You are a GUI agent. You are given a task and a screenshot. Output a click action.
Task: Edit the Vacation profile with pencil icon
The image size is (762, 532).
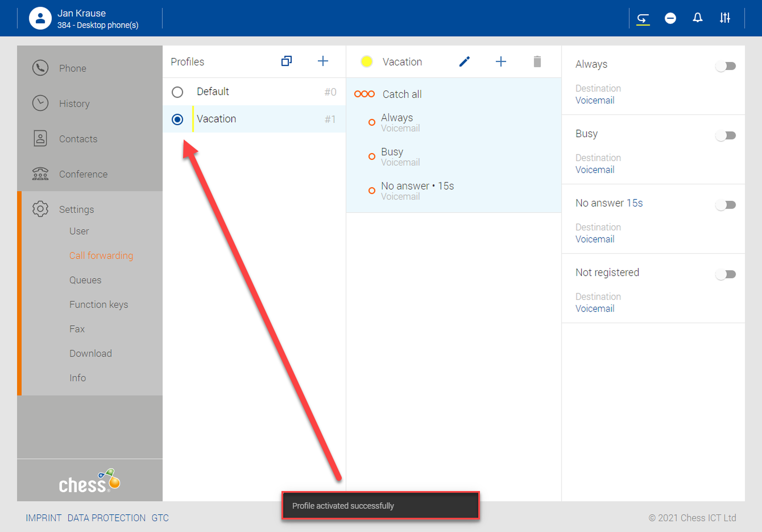click(x=464, y=62)
